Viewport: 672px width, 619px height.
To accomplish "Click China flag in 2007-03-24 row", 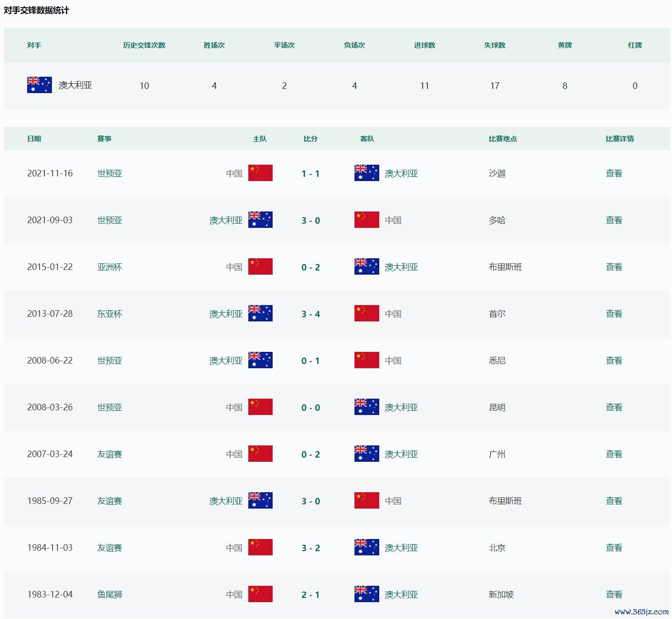I will point(260,454).
